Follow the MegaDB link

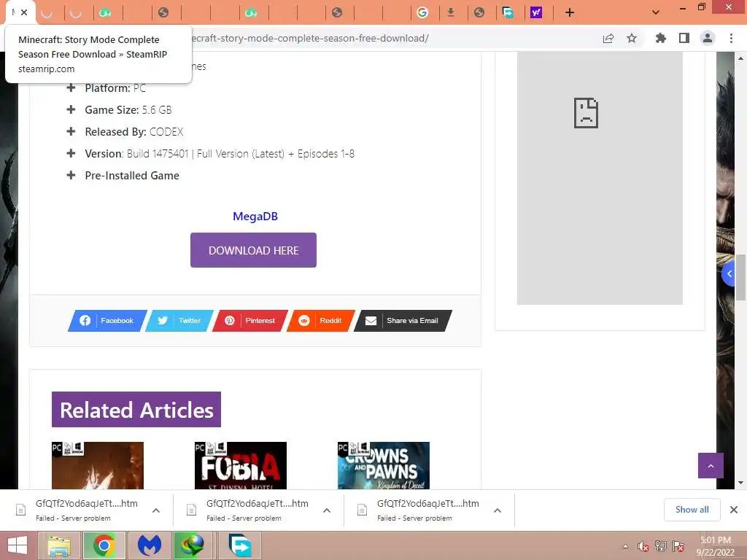tap(255, 216)
